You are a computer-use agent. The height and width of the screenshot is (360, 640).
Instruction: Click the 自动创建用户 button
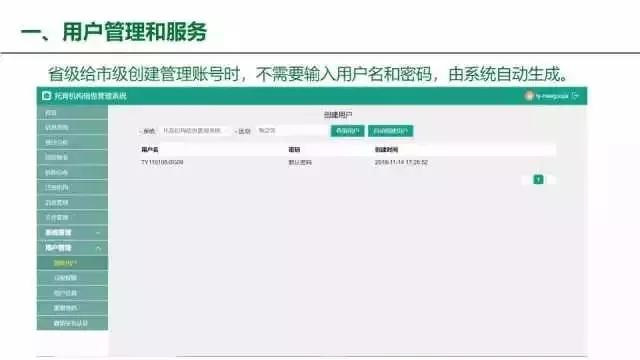(391, 131)
